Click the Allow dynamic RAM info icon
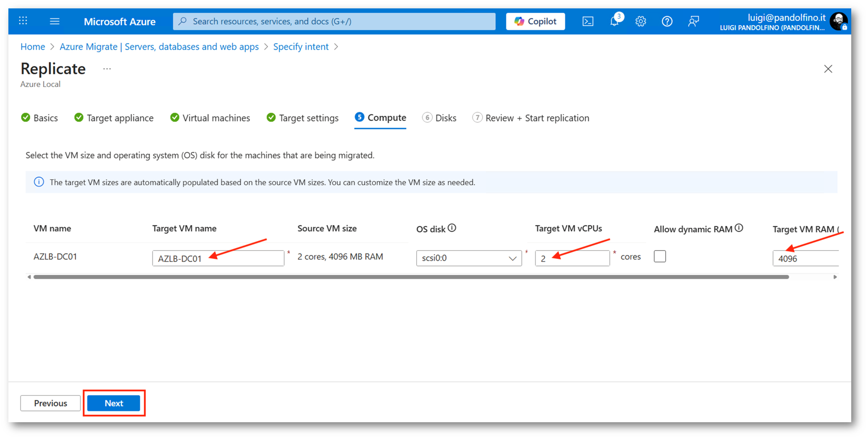 739,228
